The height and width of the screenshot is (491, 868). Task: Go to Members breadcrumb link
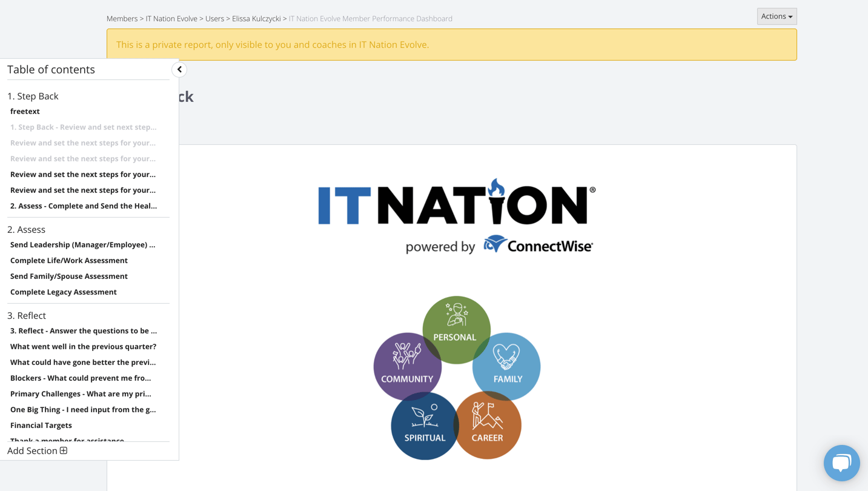click(122, 19)
